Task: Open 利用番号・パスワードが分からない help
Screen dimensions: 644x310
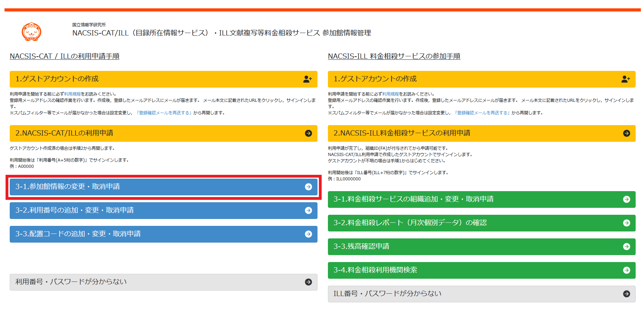Action: point(163,282)
